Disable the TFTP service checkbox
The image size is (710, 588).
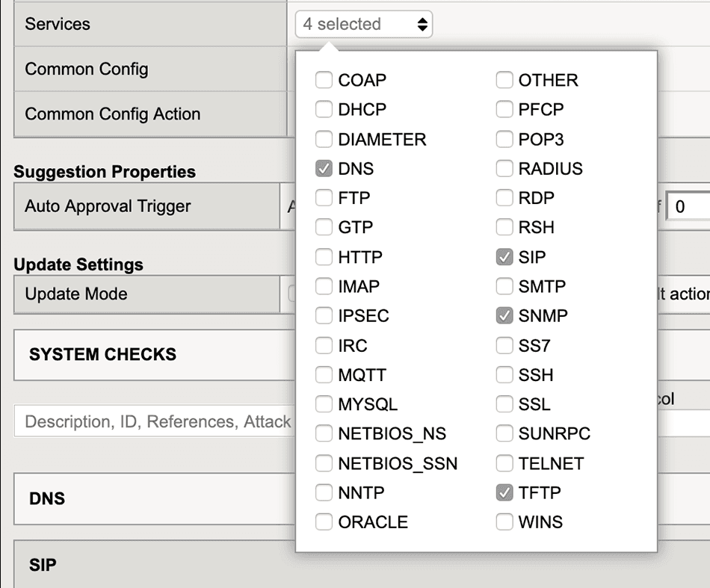coord(504,492)
